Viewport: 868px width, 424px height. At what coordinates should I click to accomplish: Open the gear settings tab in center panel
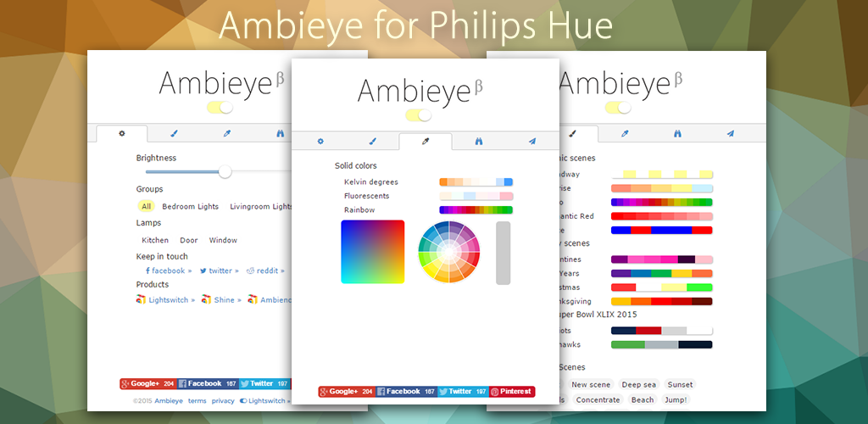coord(320,141)
